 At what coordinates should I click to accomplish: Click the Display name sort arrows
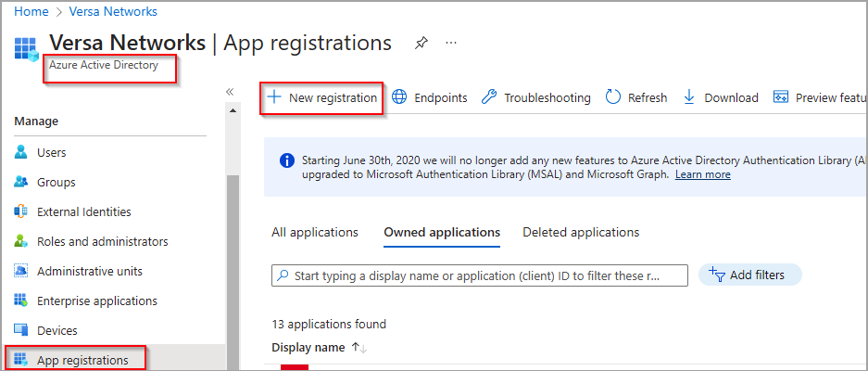coord(359,348)
